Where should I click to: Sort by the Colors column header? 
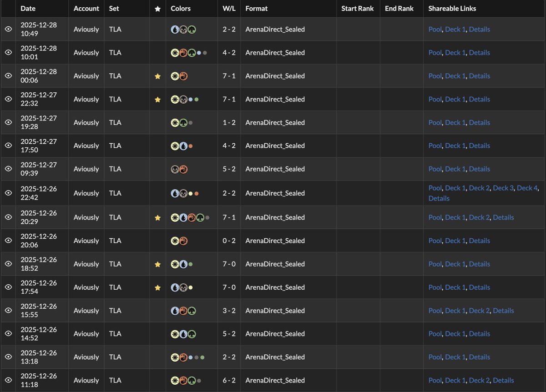click(x=181, y=9)
